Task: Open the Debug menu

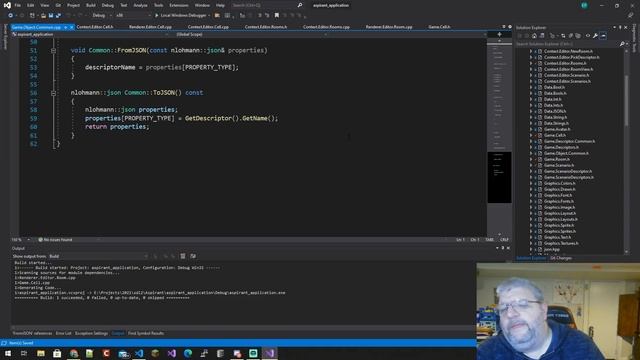Action: 108,5
